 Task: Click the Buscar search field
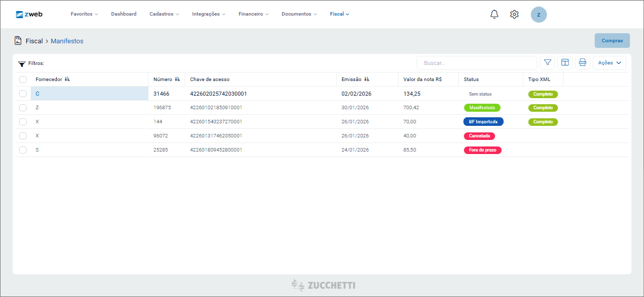click(x=476, y=63)
